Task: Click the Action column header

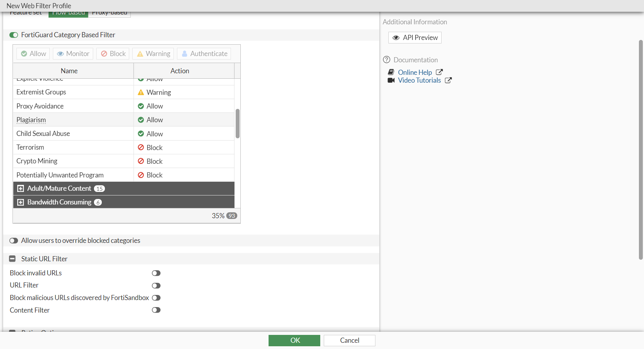Action: 184,71
